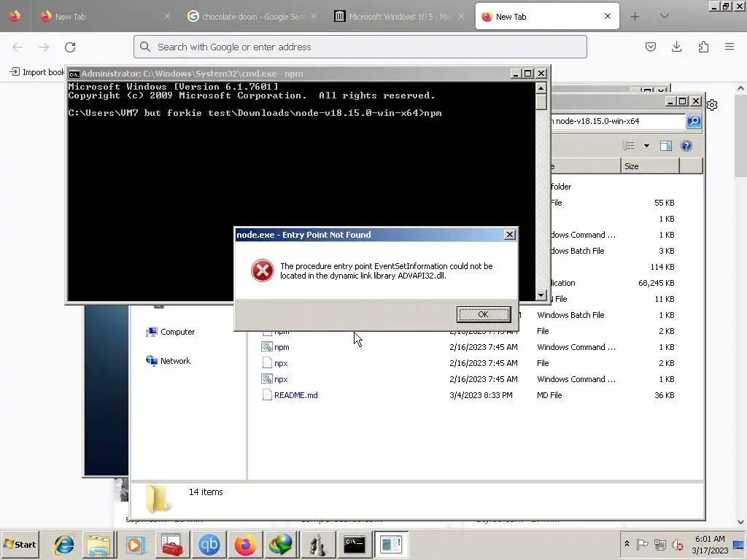
Task: Open Firefox Pocket save button
Action: pyautogui.click(x=651, y=47)
